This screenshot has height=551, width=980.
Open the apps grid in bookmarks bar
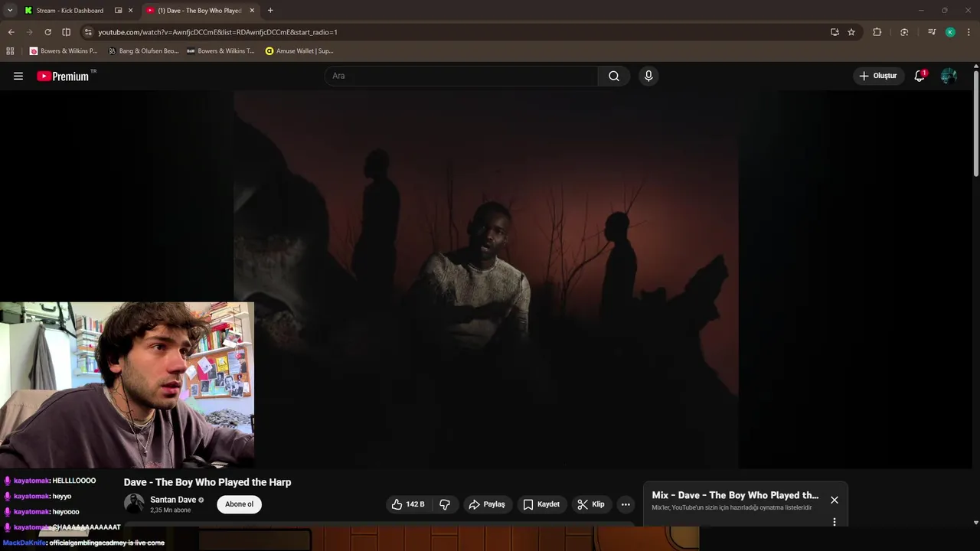tap(10, 51)
